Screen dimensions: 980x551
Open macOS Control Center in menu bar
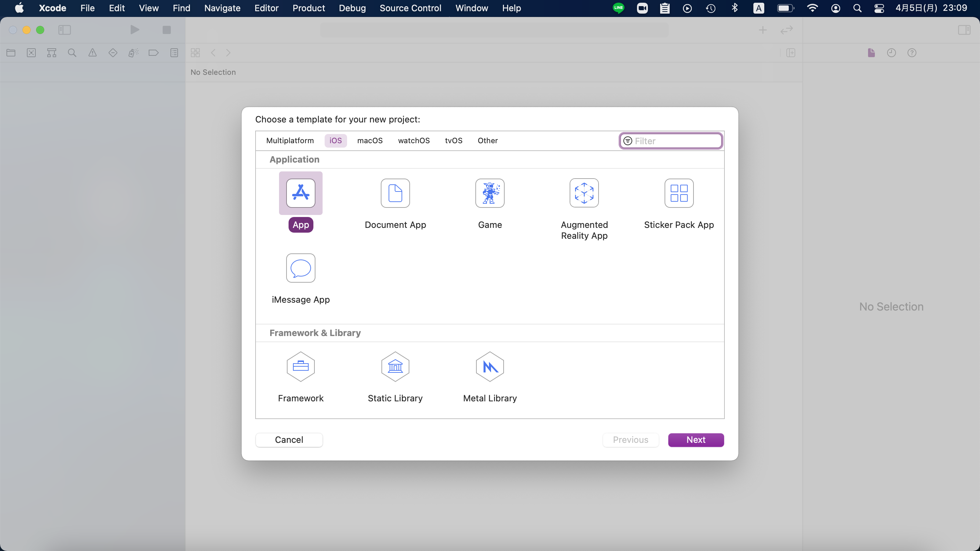coord(879,8)
